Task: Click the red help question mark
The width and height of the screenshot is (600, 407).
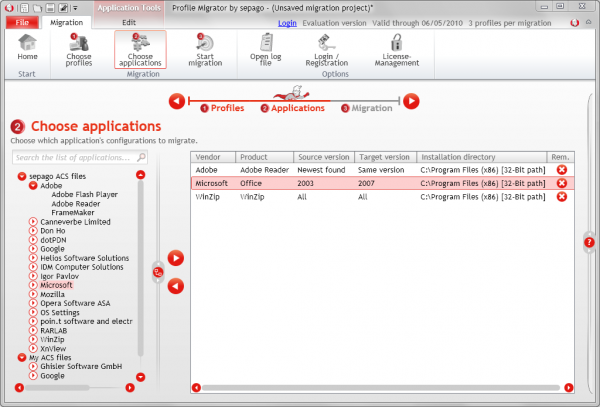Action: click(589, 242)
